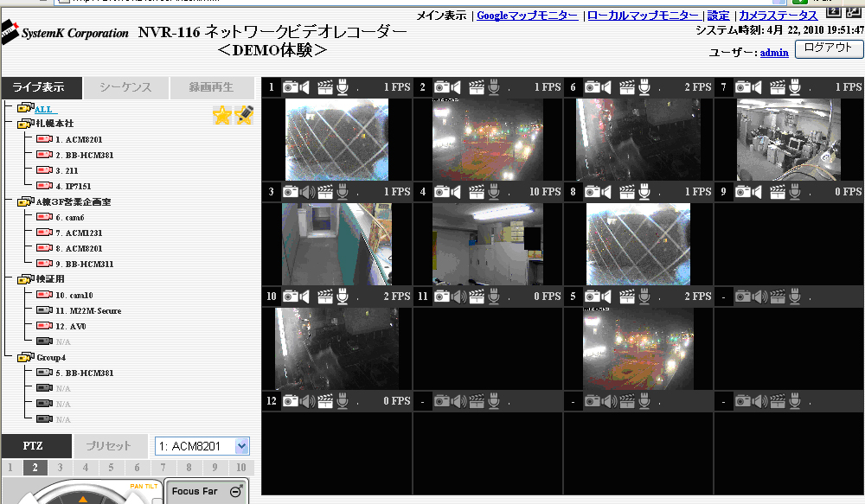Open 設定 settings link
This screenshot has width=865, height=504.
click(718, 16)
